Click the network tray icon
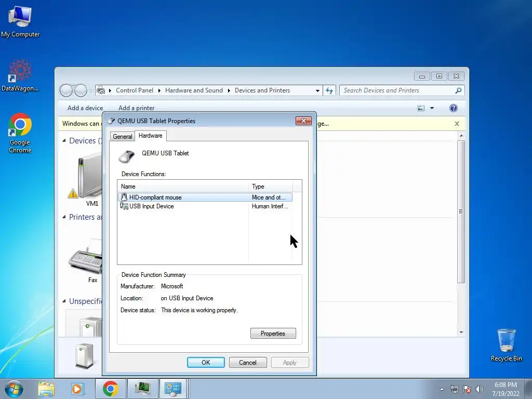The width and height of the screenshot is (532, 399). point(454,389)
